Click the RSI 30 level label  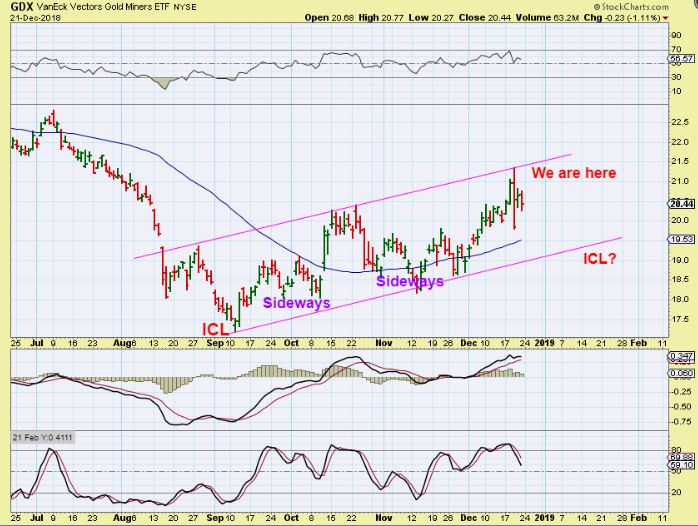[x=677, y=77]
